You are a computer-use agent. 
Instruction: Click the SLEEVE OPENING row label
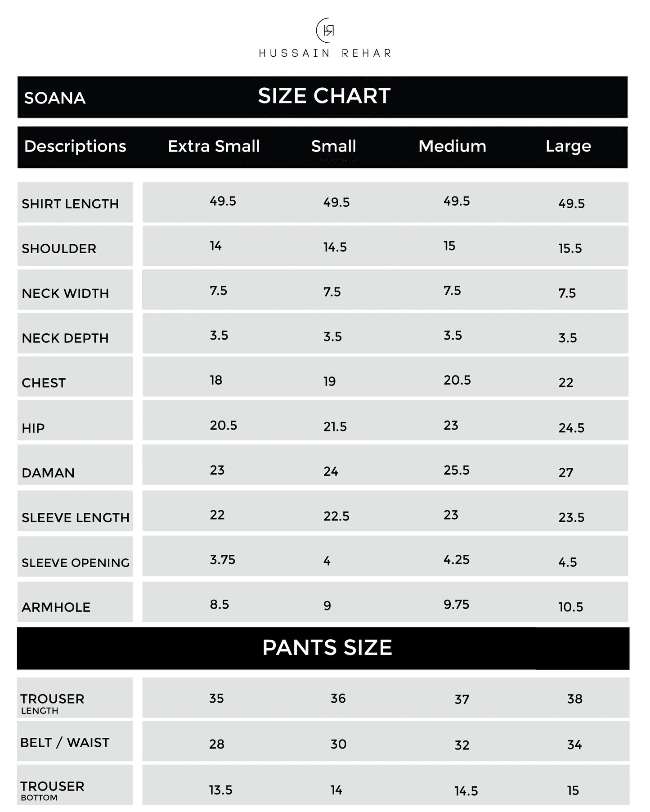[x=76, y=563]
